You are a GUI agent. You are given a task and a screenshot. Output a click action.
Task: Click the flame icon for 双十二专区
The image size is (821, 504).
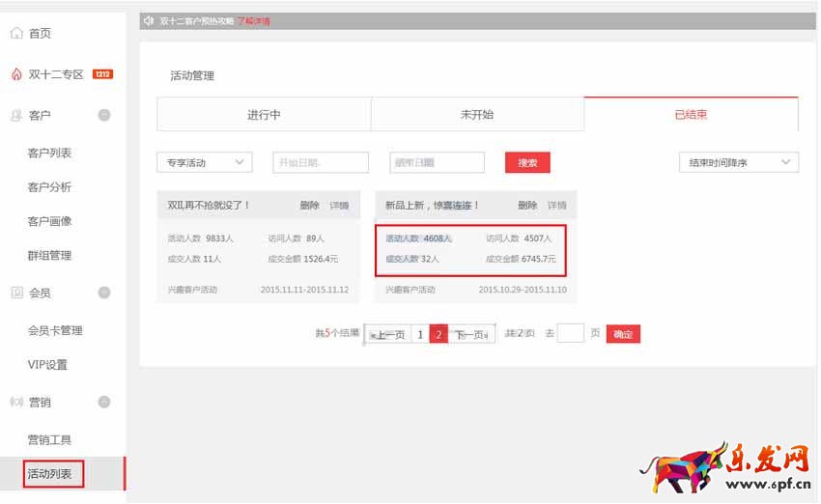tap(16, 74)
